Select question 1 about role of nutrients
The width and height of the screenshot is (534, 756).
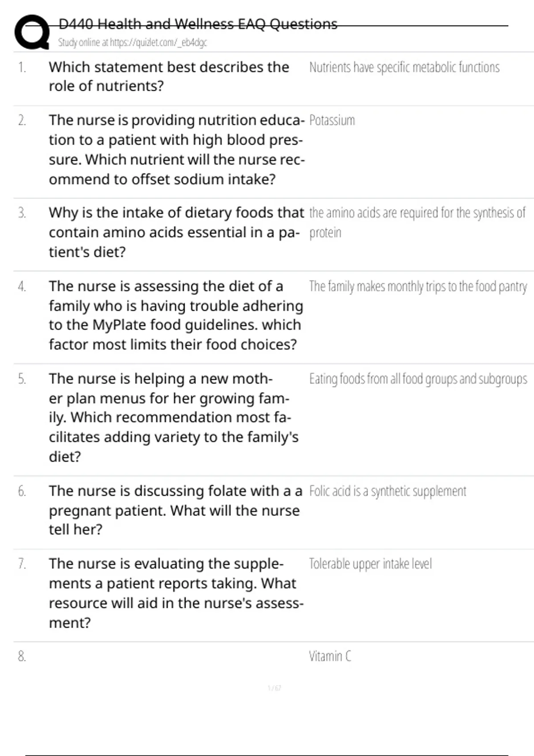(x=169, y=76)
